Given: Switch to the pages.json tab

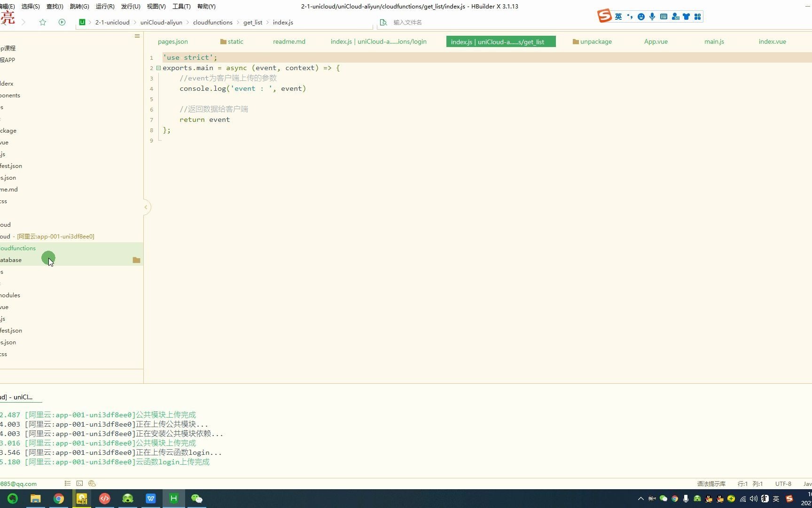Looking at the screenshot, I should tap(173, 41).
